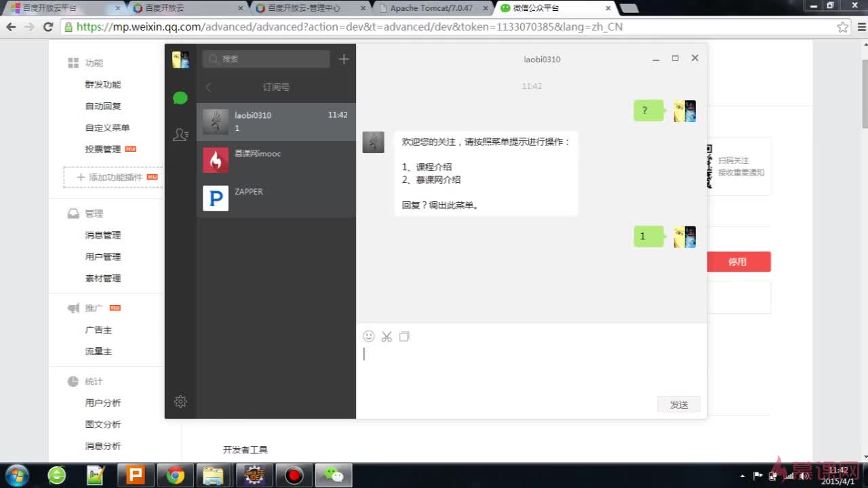Click the send-file icon in chat toolbar

coord(404,336)
